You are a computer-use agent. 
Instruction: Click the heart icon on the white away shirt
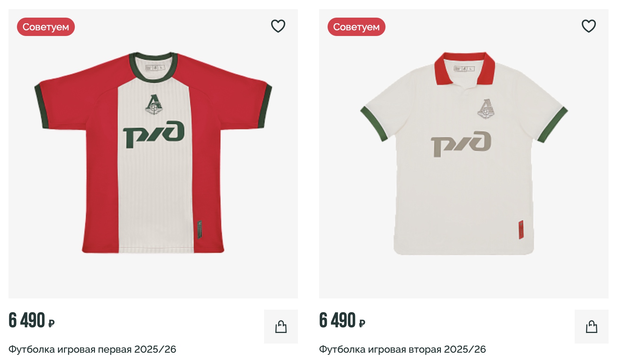point(588,25)
